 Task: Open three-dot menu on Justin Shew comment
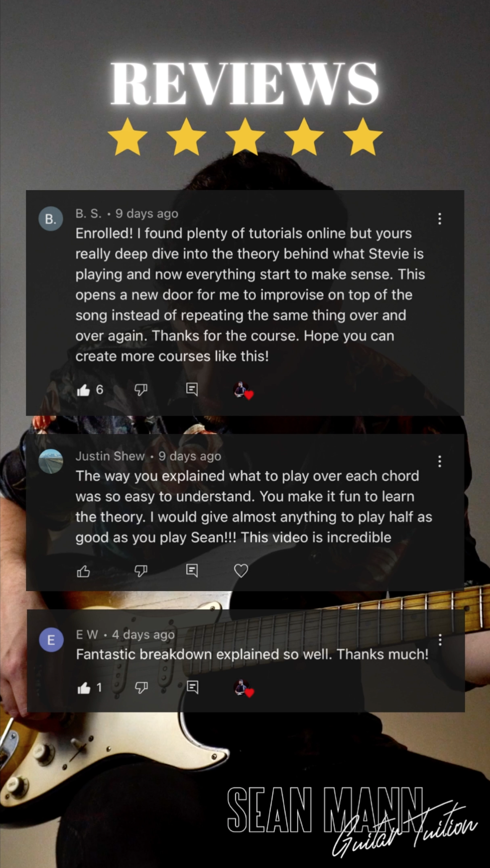[x=440, y=462]
